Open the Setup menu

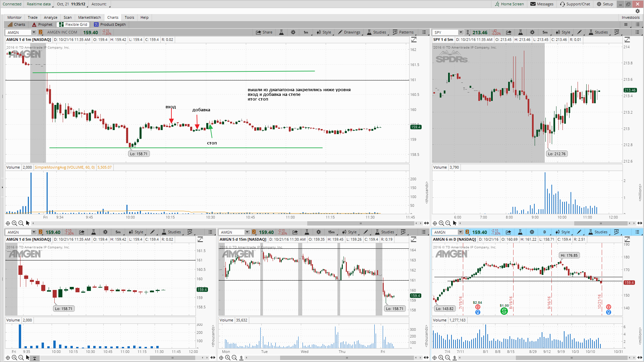[x=605, y=4]
